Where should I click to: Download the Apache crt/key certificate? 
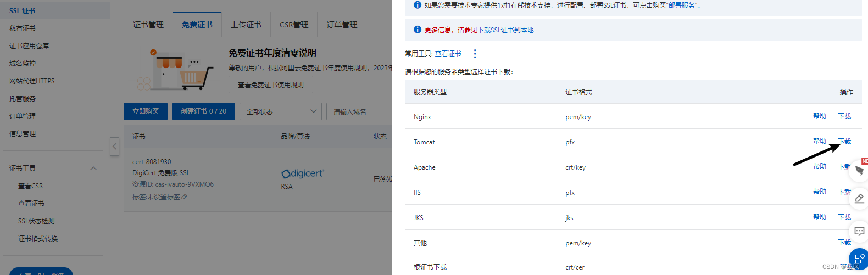844,166
